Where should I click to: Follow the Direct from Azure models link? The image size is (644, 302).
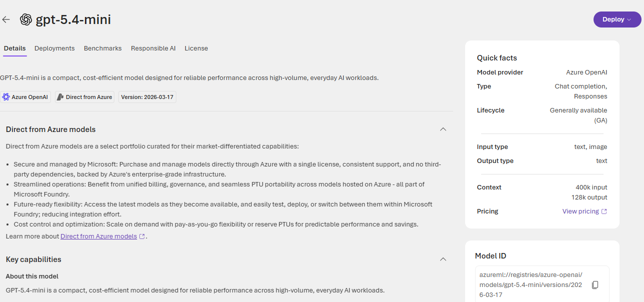click(98, 236)
